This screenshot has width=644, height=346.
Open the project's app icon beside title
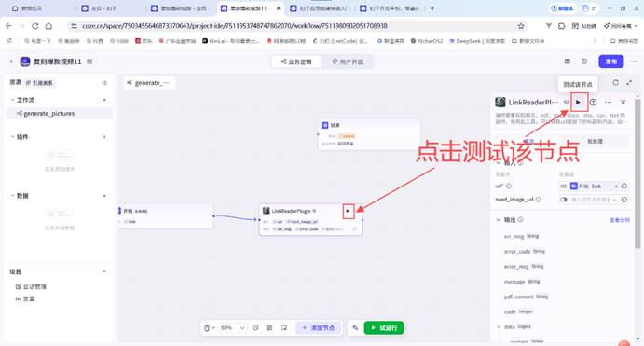pyautogui.click(x=25, y=62)
